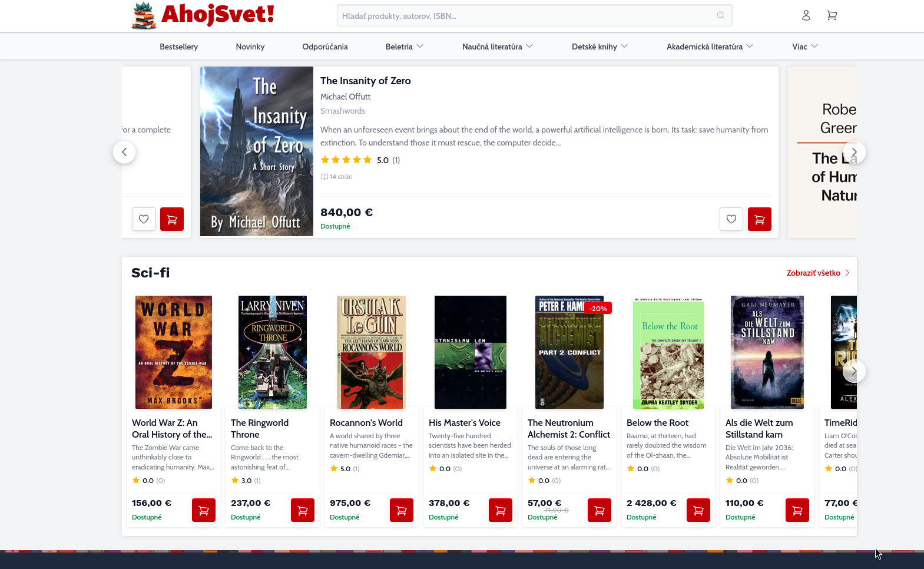Favorite The Insanity of Zero with heart
Image resolution: width=924 pixels, height=569 pixels.
(731, 219)
